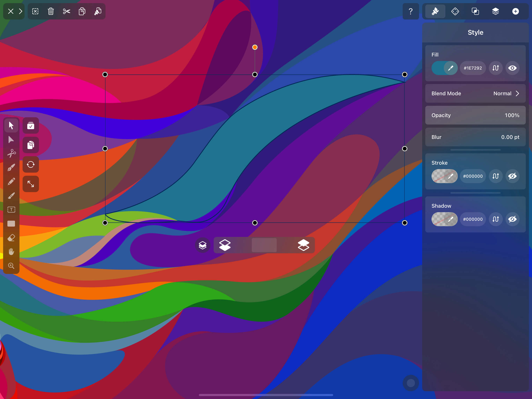
Task: Open Fill color sliders options
Action: tap(495, 68)
